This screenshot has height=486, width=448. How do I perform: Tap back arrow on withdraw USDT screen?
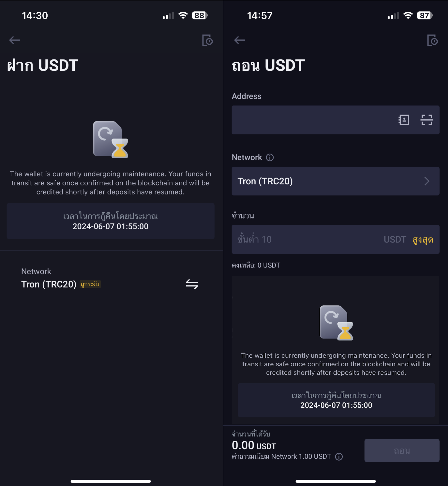point(239,40)
